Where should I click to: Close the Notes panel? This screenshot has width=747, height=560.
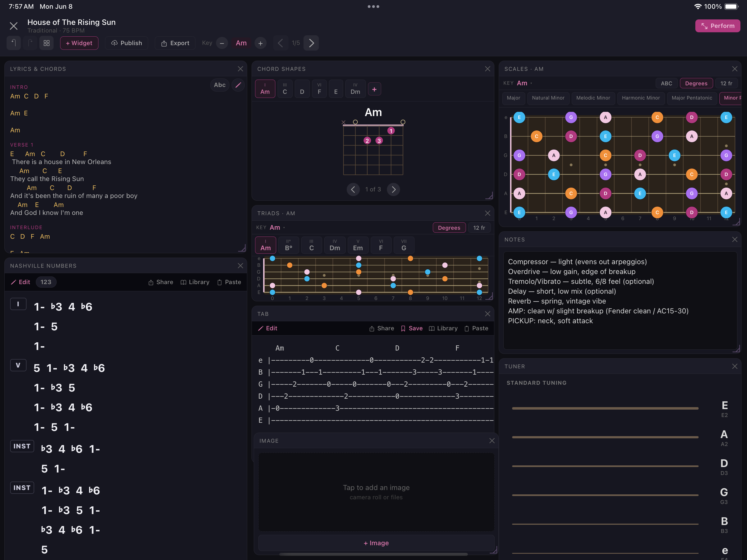pos(734,240)
